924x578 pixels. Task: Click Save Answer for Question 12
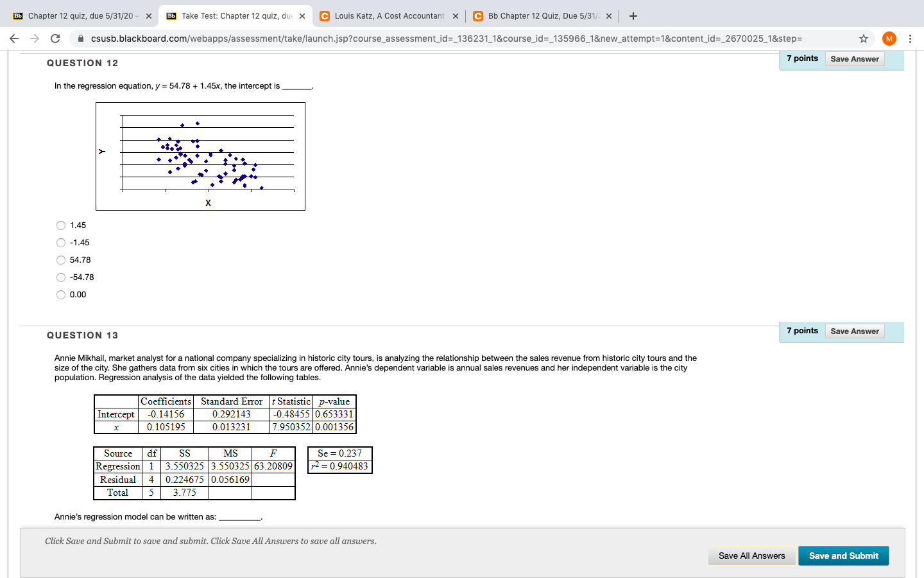(x=855, y=58)
